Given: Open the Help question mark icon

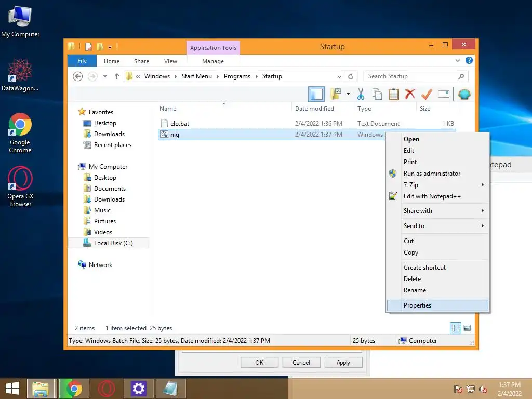Looking at the screenshot, I should (x=469, y=60).
